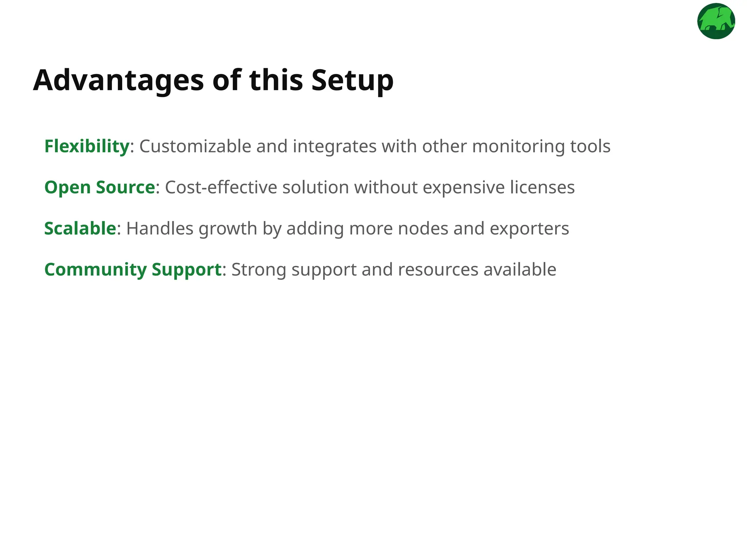Click the word 'solution' in the Open Source line
This screenshot has height=560, width=747.
coord(316,187)
